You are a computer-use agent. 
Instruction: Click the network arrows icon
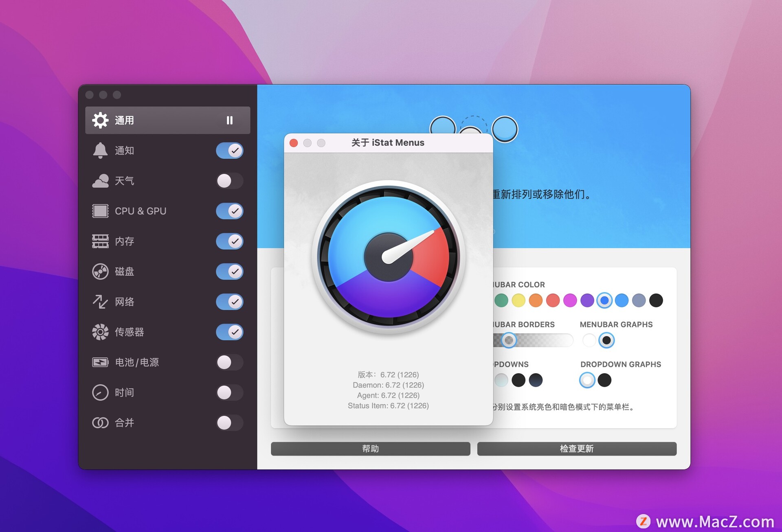coord(100,302)
